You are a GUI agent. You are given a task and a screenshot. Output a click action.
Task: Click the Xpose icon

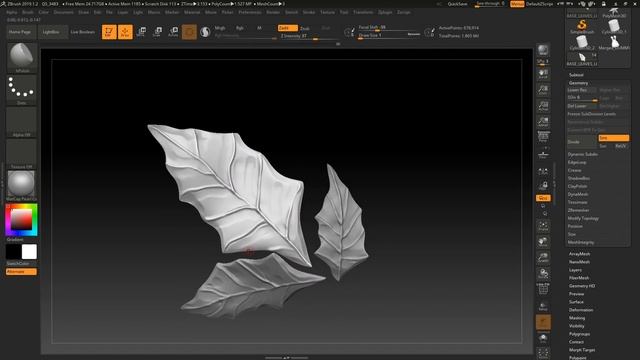click(543, 353)
